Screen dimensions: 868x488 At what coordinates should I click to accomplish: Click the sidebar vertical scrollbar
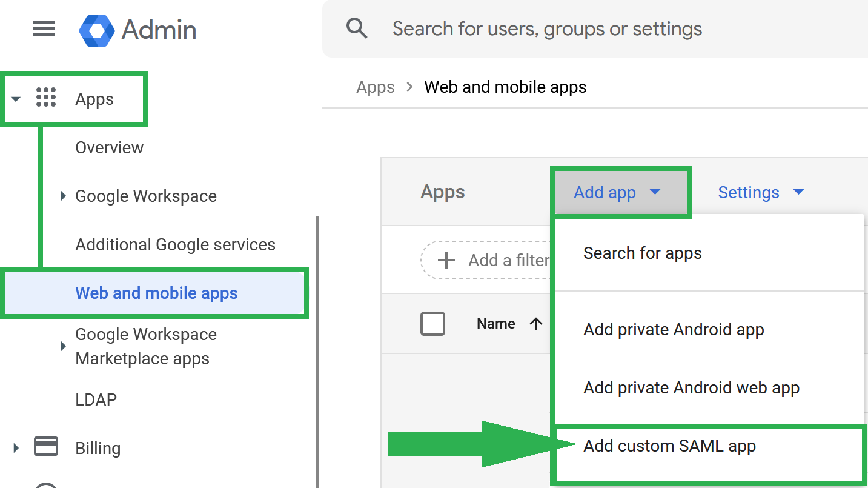click(317, 352)
